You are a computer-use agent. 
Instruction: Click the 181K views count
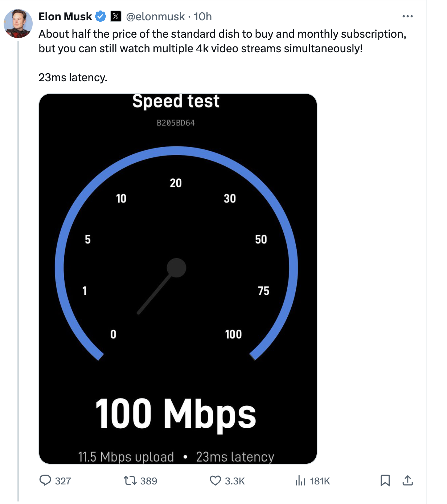pyautogui.click(x=320, y=481)
